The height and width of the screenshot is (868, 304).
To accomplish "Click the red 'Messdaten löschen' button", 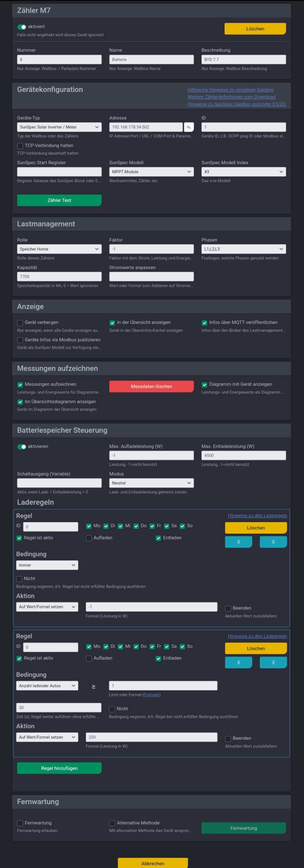I will [151, 387].
